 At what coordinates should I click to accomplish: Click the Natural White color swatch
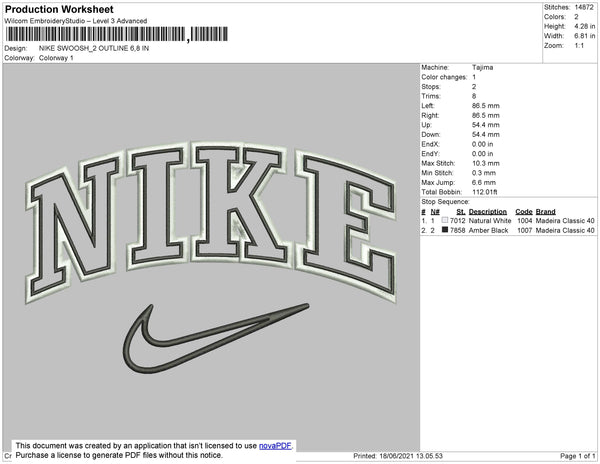pos(445,220)
